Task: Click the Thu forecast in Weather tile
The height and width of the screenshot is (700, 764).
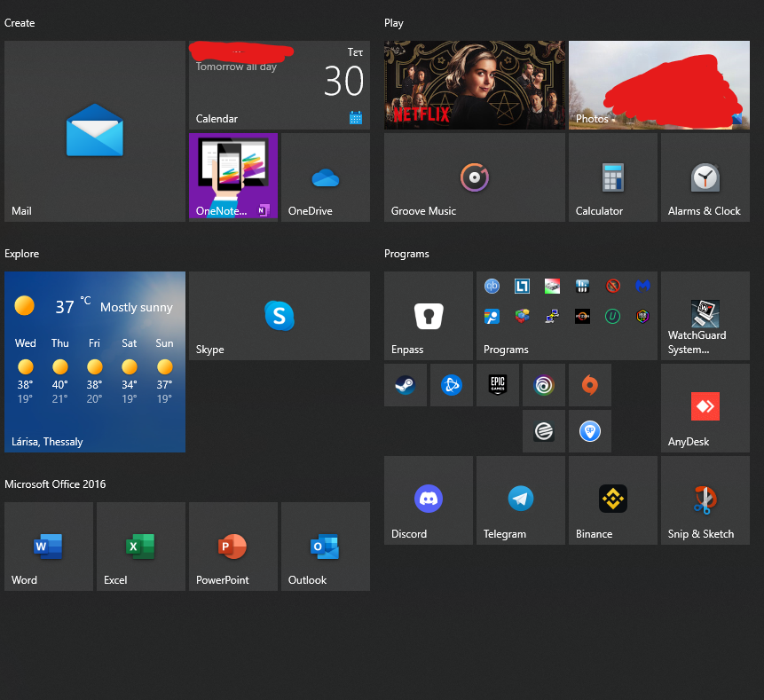Action: (x=60, y=370)
